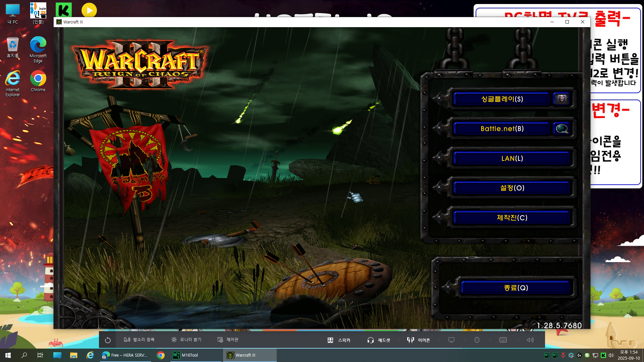Click the Warcraft III Reign of Chaos logo

[140, 64]
